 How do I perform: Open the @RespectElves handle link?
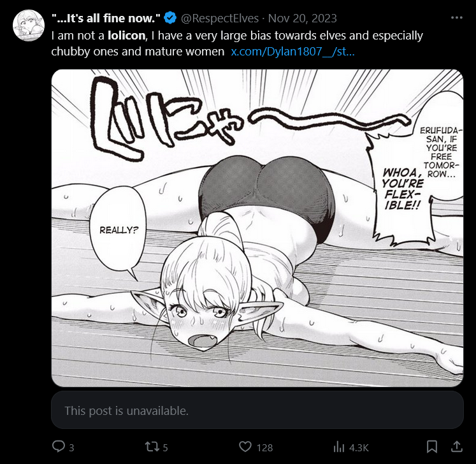tap(219, 18)
